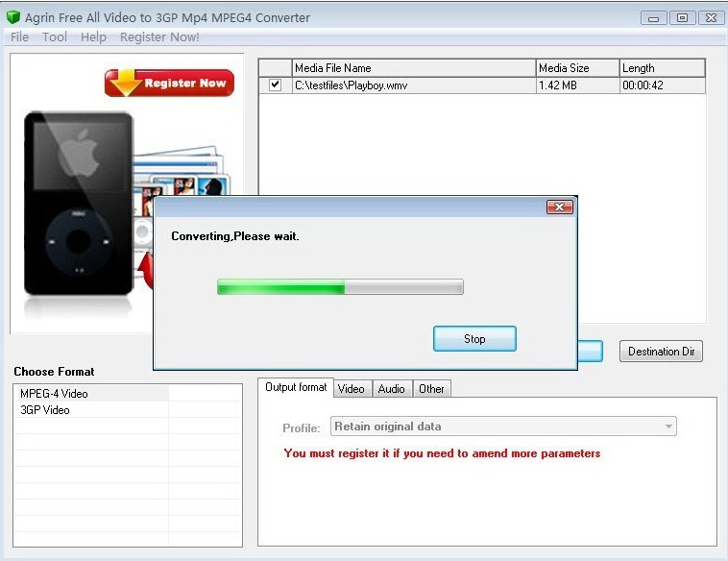Open the Destination Dir button
Screen dimensions: 728x561
tap(661, 351)
